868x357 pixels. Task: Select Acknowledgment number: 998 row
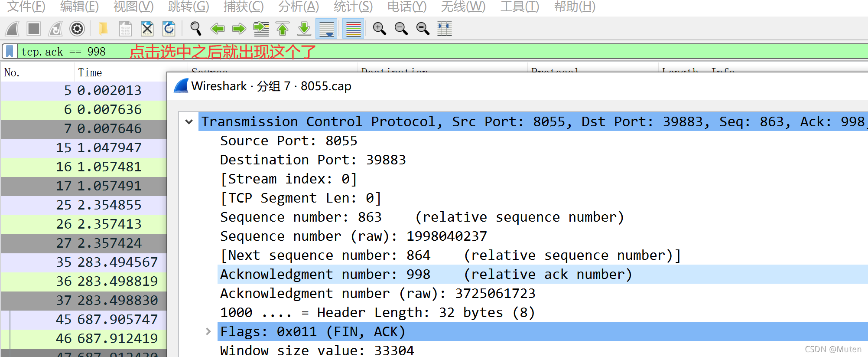click(543, 275)
